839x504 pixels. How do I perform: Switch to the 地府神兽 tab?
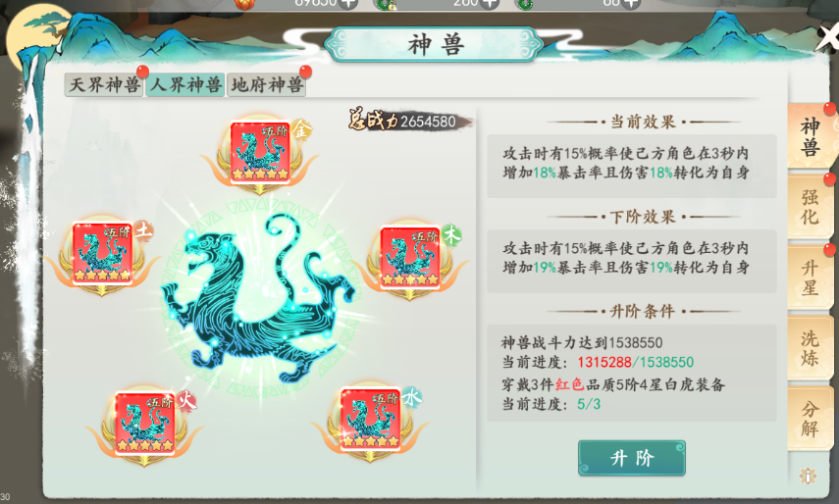pos(267,85)
